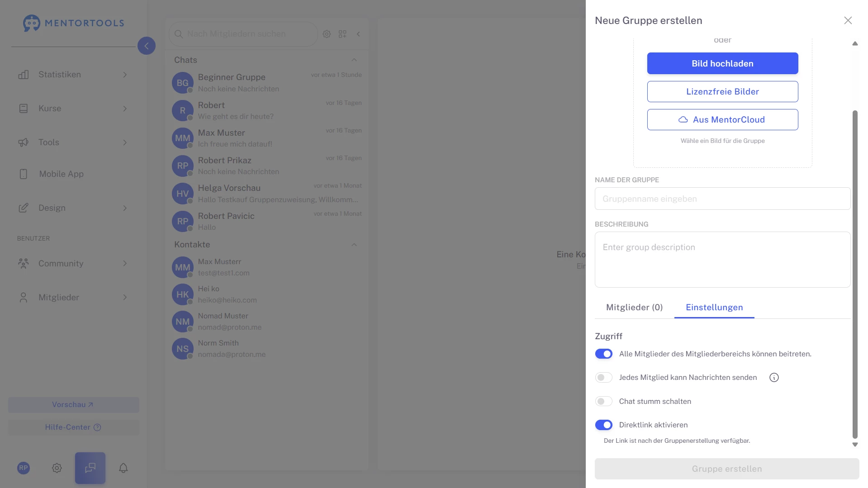
Task: Click the Bild hochladen button
Action: pyautogui.click(x=722, y=63)
